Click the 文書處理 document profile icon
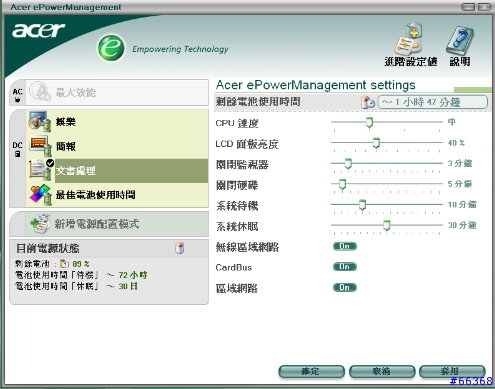Screen dimensions: 495x389 [x=41, y=170]
